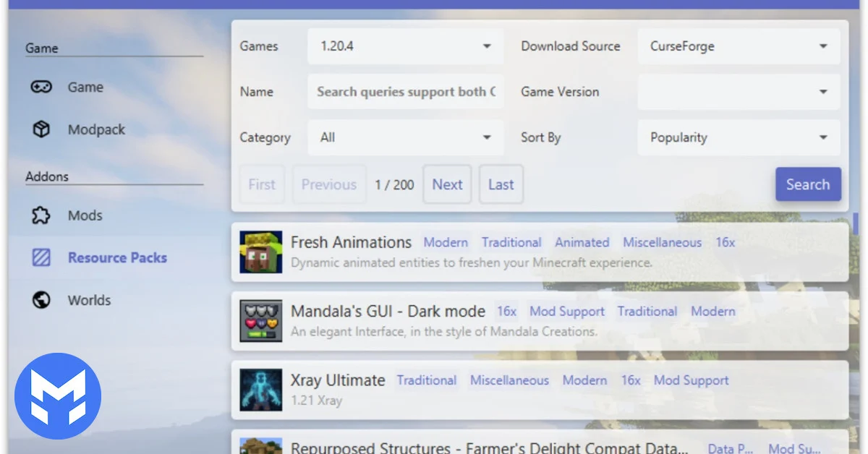Viewport: 868px width, 454px height.
Task: Expand the Category All dropdown
Action: click(405, 137)
